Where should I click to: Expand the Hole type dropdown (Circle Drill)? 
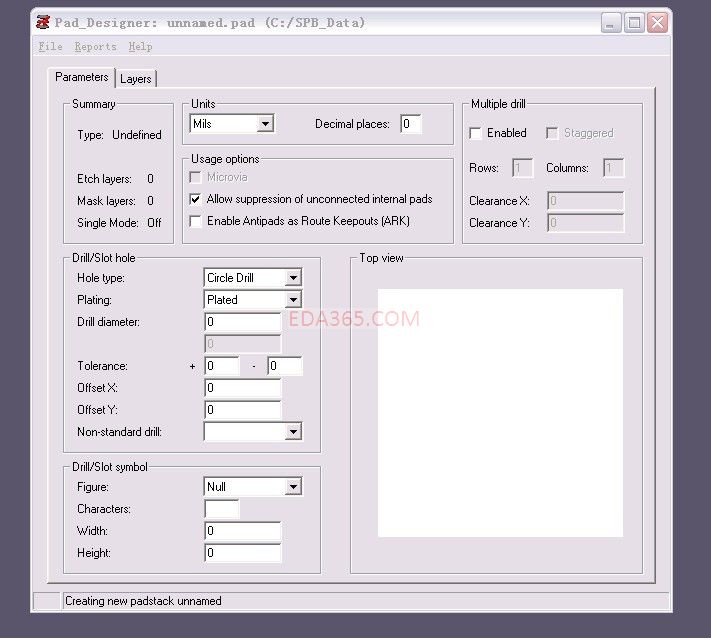(253, 278)
